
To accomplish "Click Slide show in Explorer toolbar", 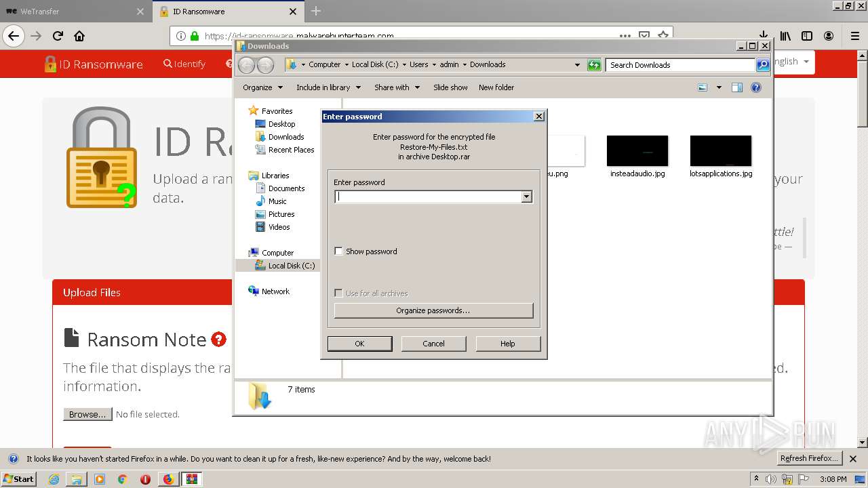I will point(450,87).
